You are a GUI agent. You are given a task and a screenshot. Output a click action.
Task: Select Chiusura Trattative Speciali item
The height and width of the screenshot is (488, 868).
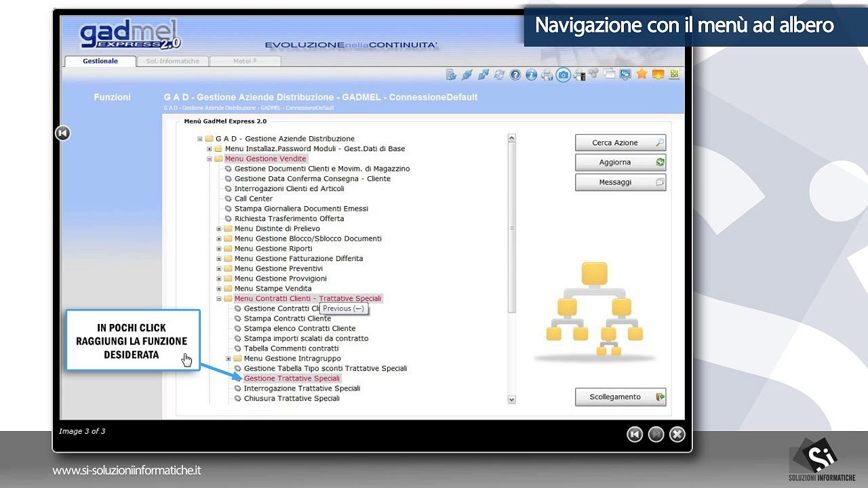point(292,399)
